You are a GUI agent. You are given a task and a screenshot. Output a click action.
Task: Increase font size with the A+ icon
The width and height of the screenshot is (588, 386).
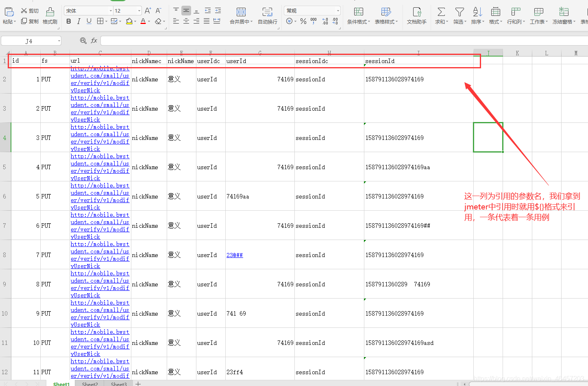(x=148, y=11)
